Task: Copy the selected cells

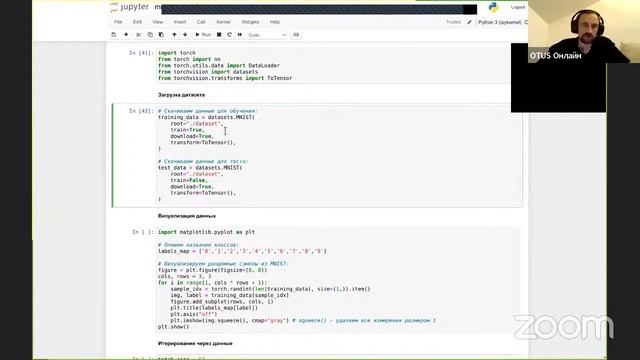Action: 150,35
